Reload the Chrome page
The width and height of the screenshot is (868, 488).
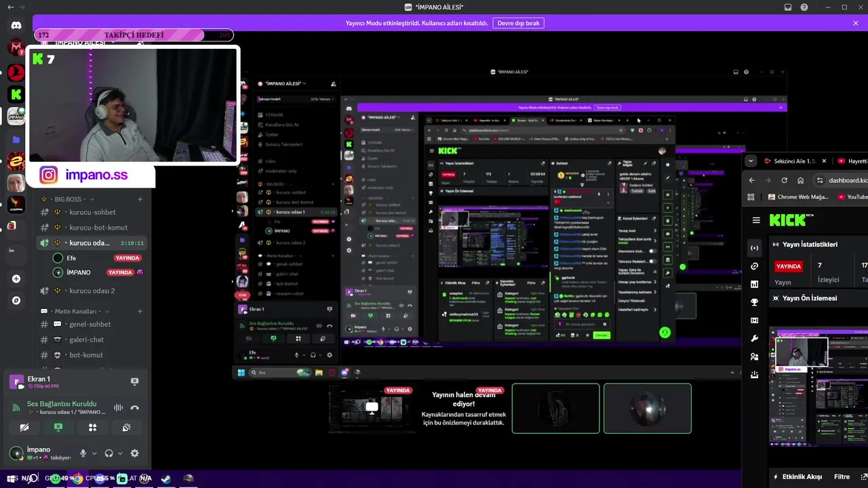pos(785,180)
